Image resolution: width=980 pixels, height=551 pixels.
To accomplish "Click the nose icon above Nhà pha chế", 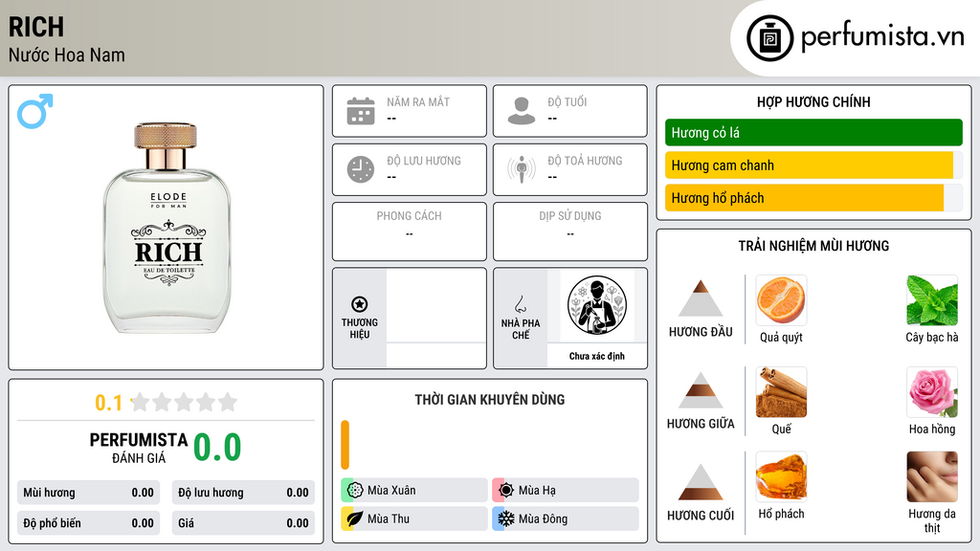I will 520,304.
